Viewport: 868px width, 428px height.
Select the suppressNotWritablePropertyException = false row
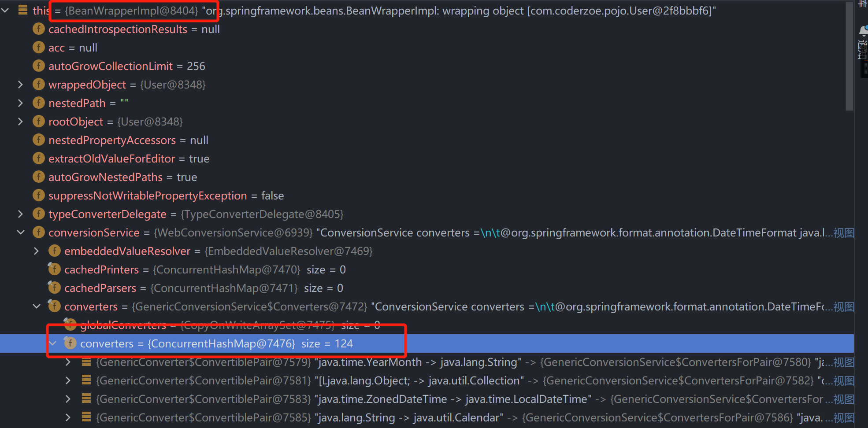click(427, 196)
